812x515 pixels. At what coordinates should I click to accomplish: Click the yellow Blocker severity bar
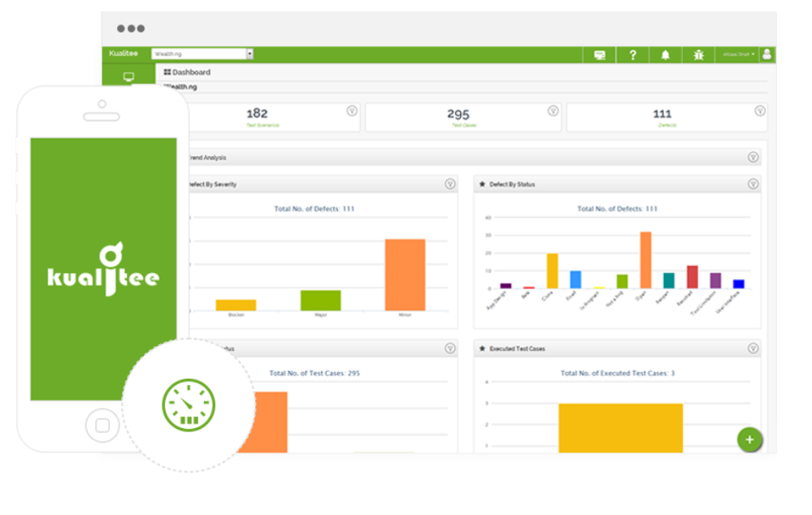pos(236,305)
